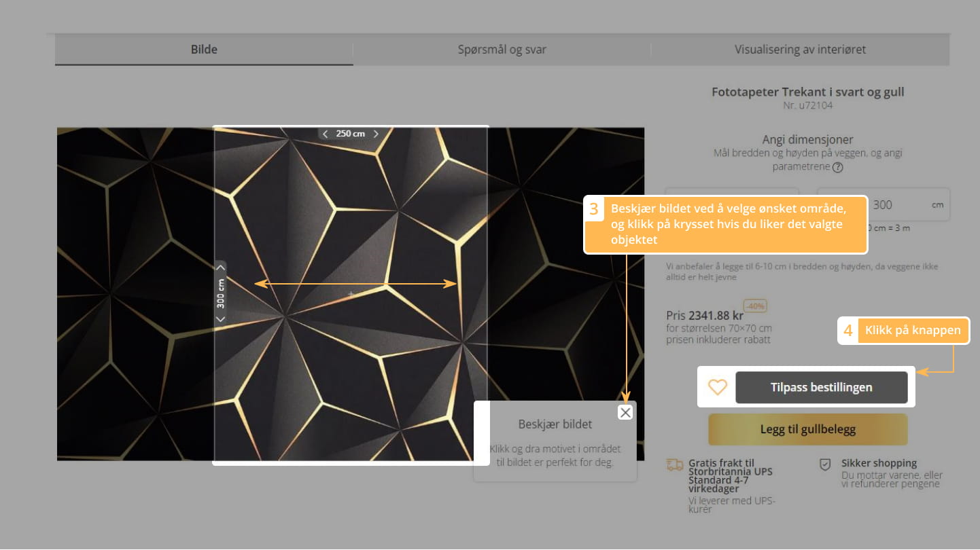This screenshot has height=550, width=980.
Task: Click the shield icon beside Sikker shopping
Action: (825, 464)
